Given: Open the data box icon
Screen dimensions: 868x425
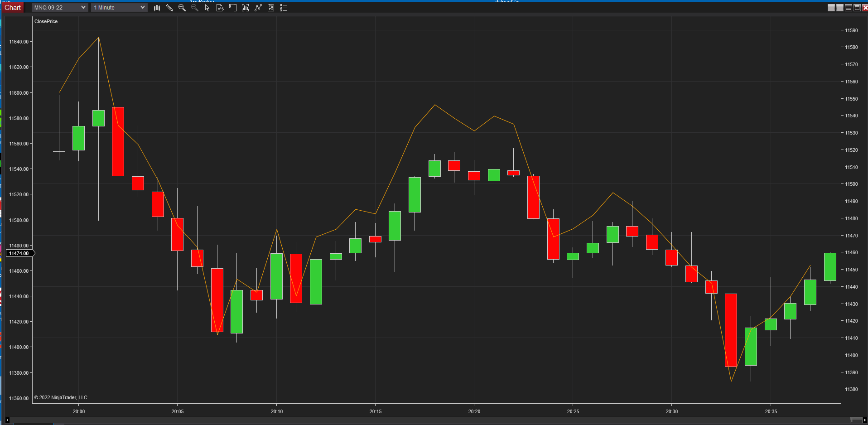Looking at the screenshot, I should tap(220, 8).
